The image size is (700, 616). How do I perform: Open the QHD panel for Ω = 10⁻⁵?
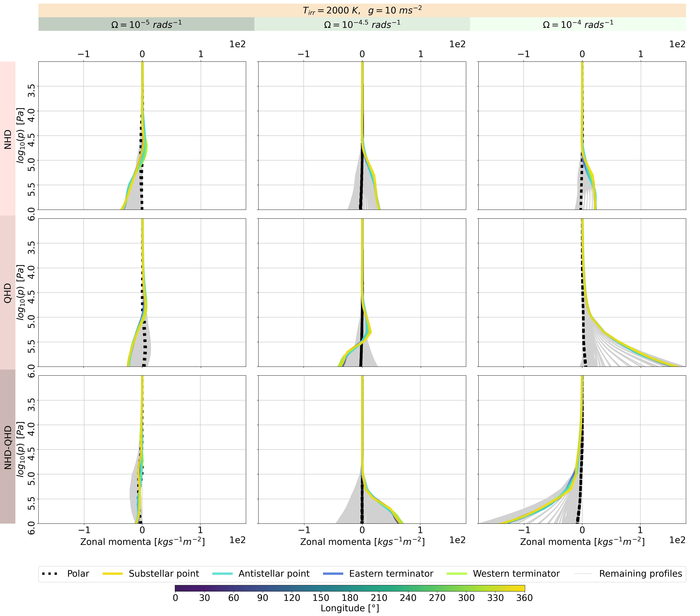click(x=142, y=292)
